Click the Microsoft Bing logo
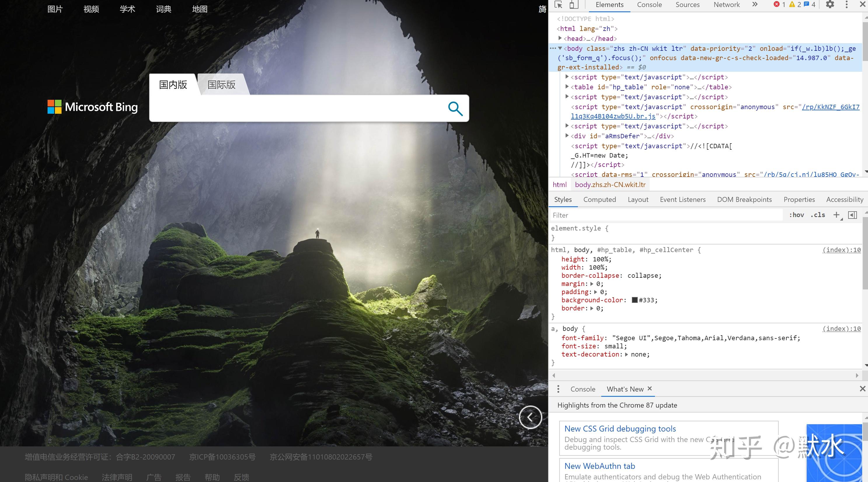The image size is (868, 482). [x=92, y=107]
